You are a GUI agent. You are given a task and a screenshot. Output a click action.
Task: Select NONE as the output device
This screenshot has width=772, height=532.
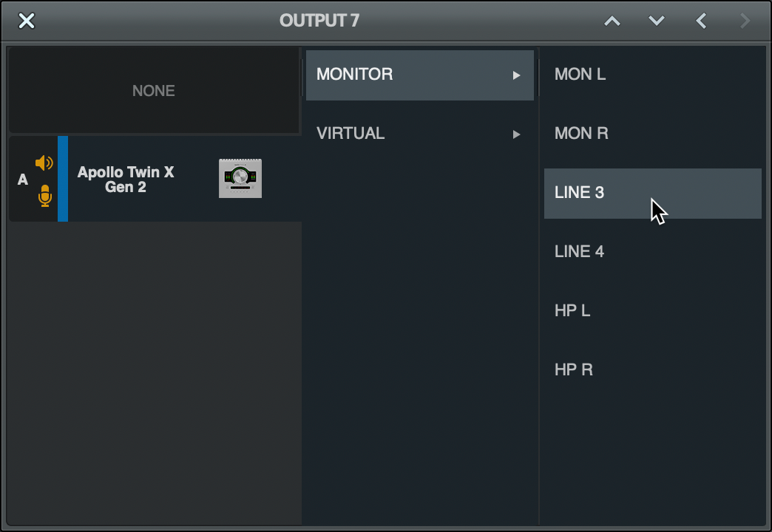pyautogui.click(x=154, y=91)
